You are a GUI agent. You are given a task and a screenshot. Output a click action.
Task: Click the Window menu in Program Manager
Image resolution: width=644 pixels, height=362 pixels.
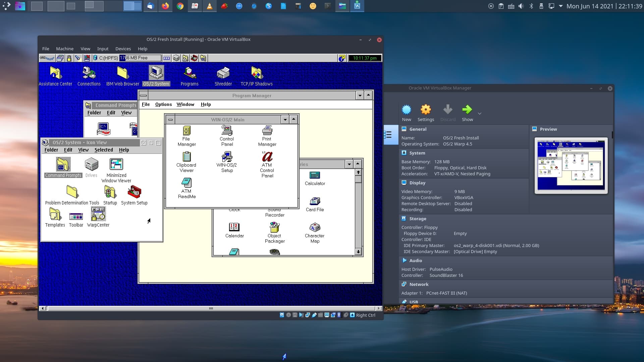point(185,104)
